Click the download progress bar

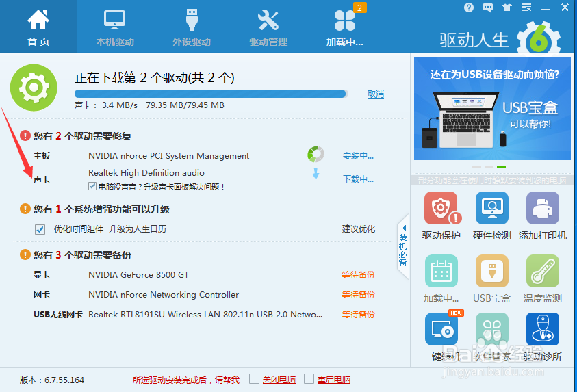211,94
